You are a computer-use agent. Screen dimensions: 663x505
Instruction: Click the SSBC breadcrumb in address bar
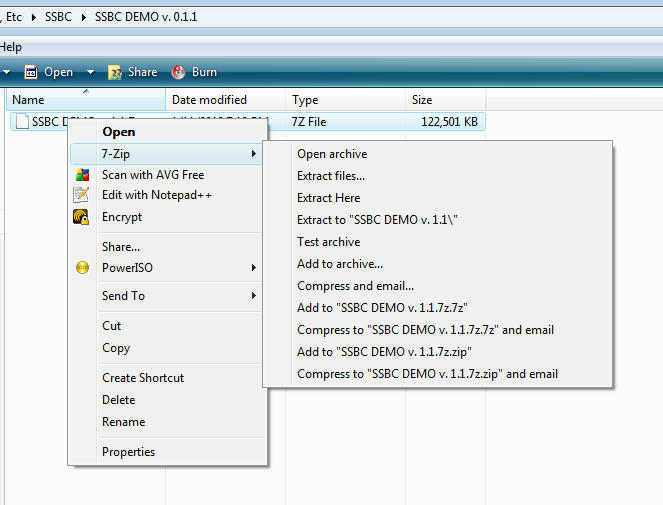coord(58,18)
